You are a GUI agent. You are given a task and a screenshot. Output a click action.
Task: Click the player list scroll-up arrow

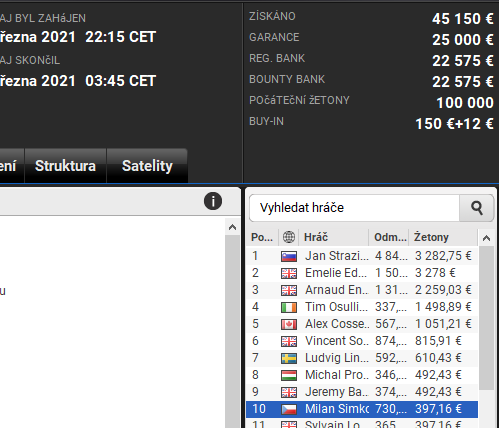[486, 238]
